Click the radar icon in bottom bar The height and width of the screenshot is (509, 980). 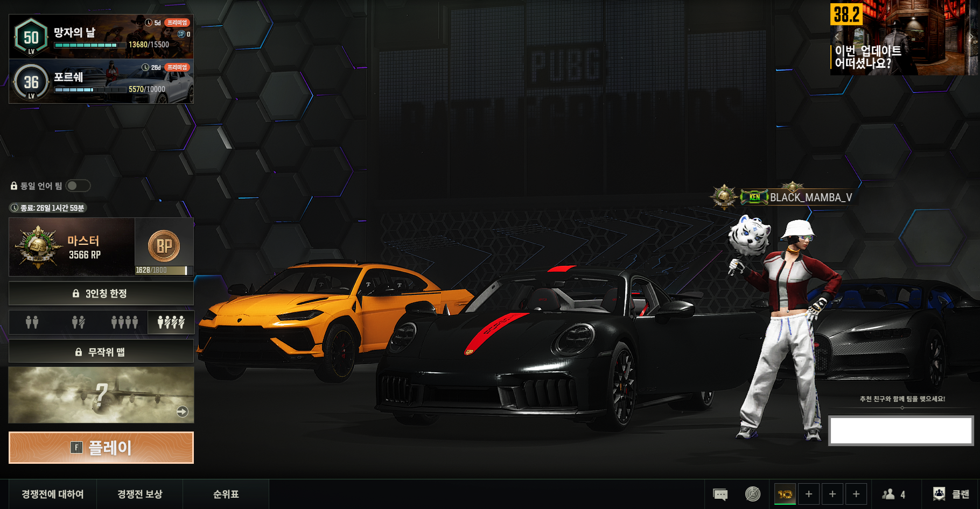[752, 494]
